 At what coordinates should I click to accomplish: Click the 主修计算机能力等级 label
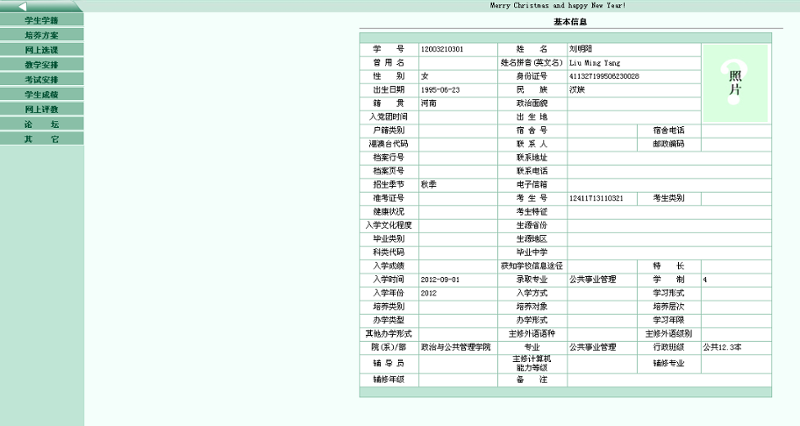pos(532,363)
